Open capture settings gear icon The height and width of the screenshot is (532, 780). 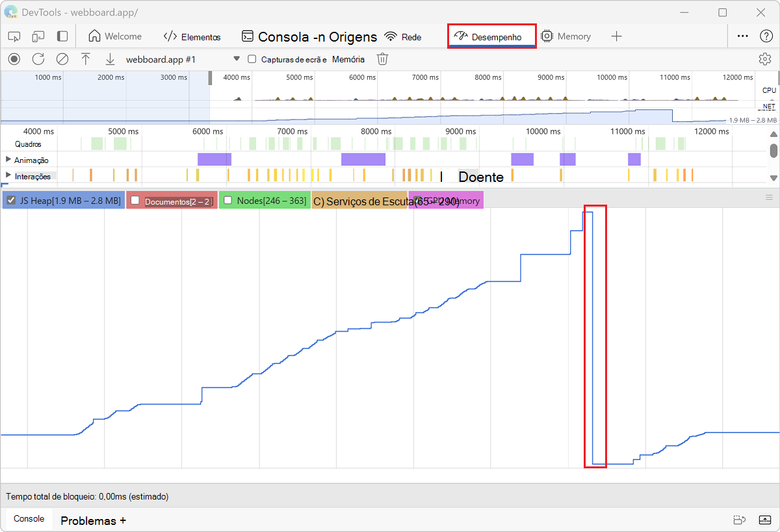tap(764, 59)
